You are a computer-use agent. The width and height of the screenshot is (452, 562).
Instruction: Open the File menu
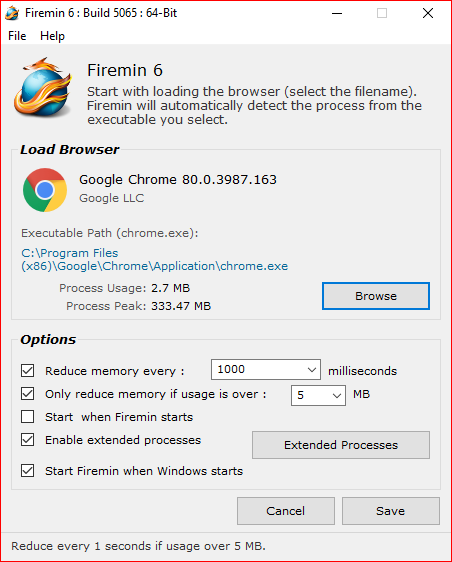click(x=17, y=36)
